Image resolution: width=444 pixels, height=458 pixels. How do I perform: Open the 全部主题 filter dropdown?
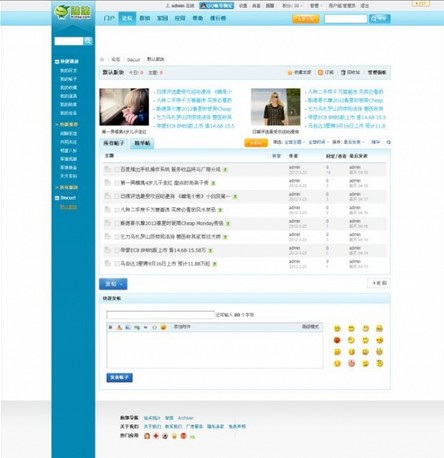click(x=294, y=142)
